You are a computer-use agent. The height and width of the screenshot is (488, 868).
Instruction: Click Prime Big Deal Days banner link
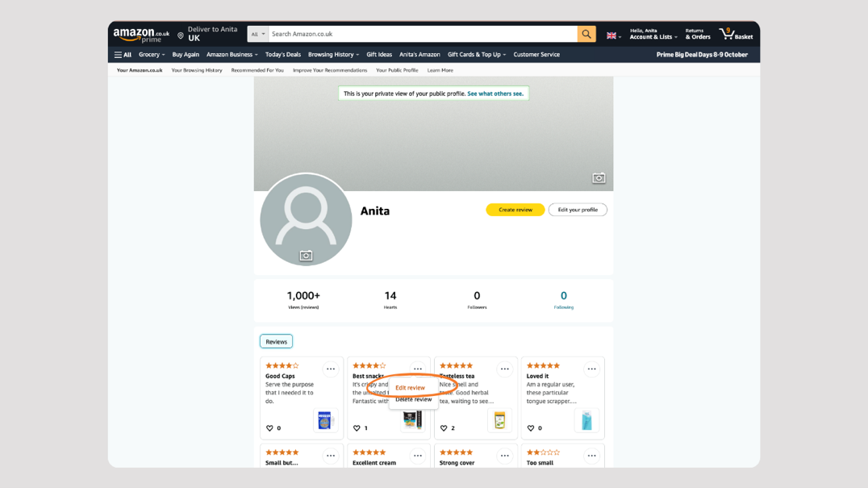702,55
